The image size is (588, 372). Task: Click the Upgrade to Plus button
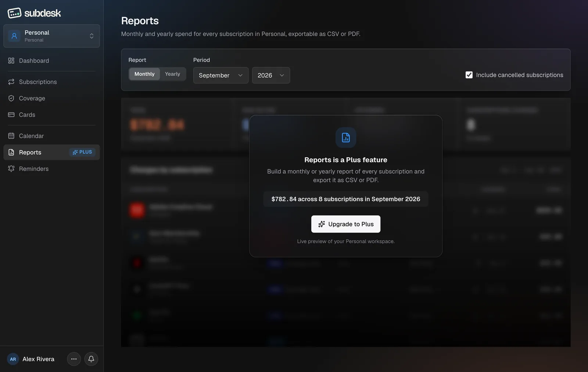click(346, 224)
